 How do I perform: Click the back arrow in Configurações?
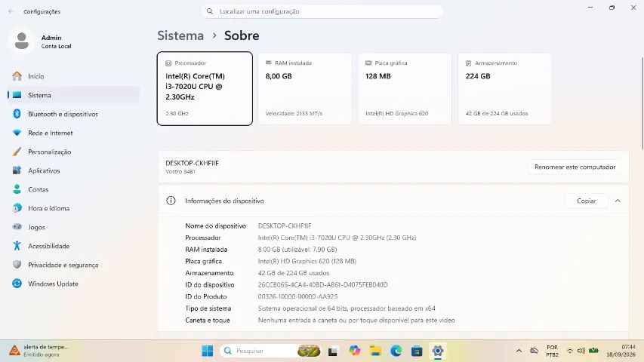pyautogui.click(x=11, y=11)
